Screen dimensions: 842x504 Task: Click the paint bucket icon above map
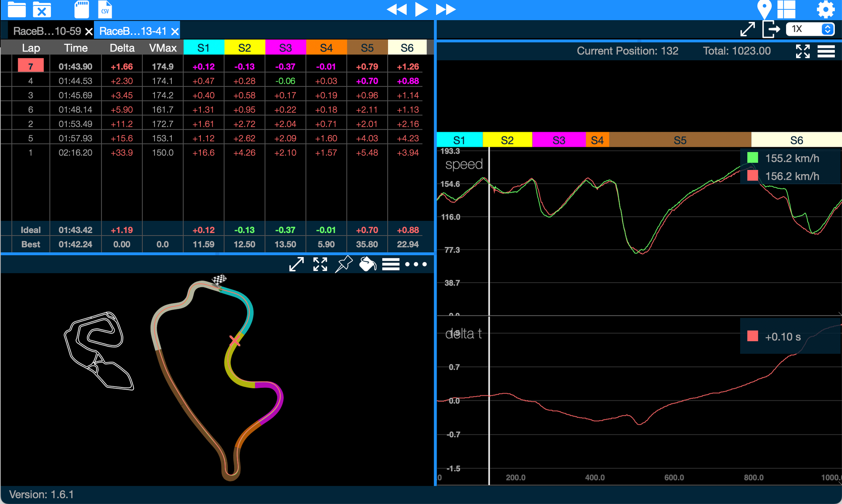tap(367, 264)
